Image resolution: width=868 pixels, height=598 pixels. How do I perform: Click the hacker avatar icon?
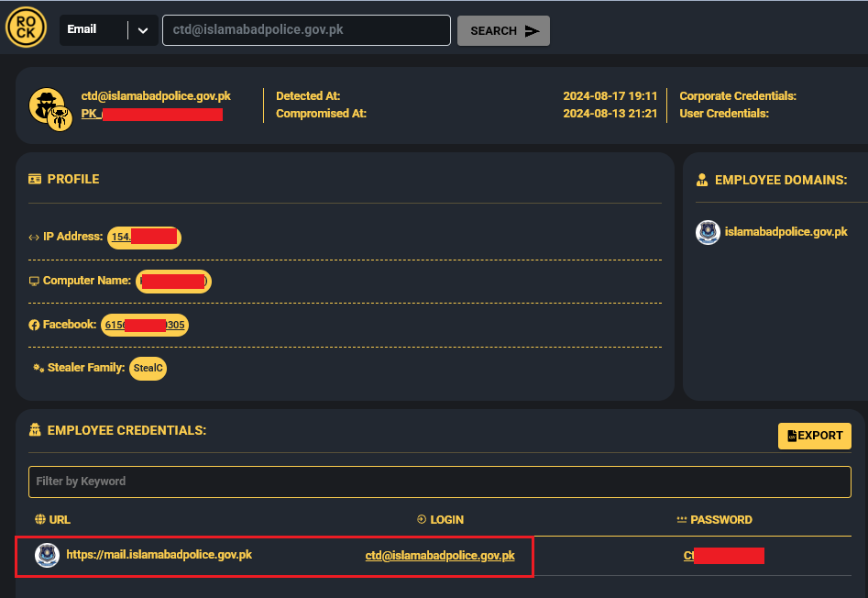coord(45,104)
